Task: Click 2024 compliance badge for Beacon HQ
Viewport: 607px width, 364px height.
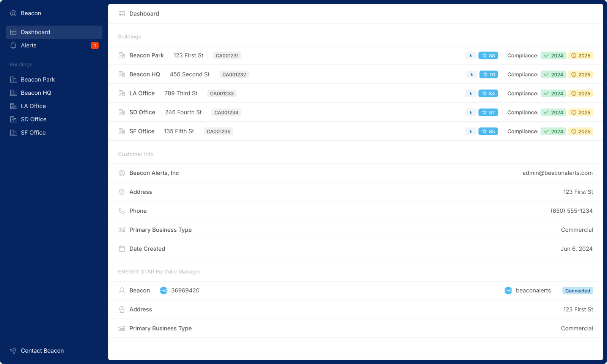Action: point(554,75)
